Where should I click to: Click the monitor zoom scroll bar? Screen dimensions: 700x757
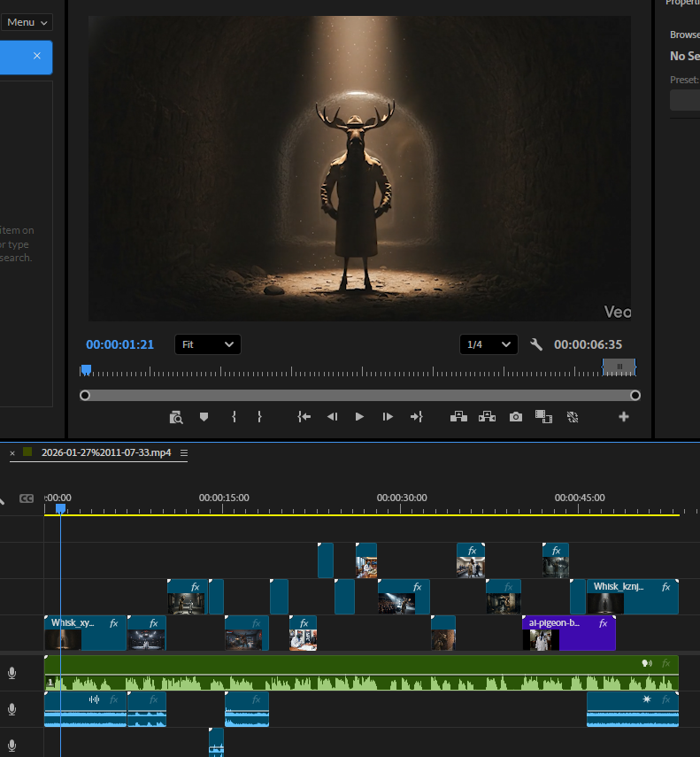point(360,396)
